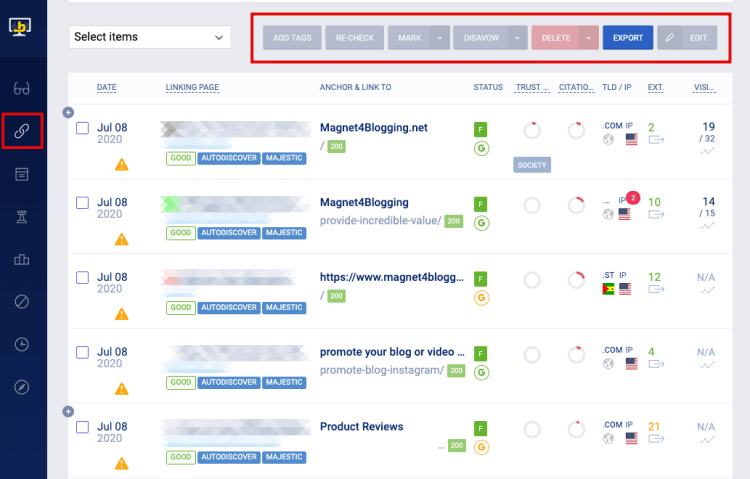Viewport: 750px width, 479px height.
Task: Click the monitor logo at top of sidebar
Action: pyautogui.click(x=20, y=27)
